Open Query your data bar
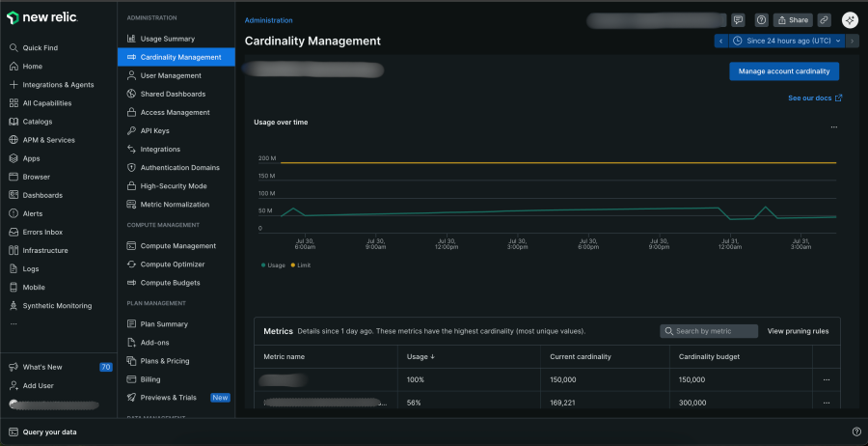Viewport: 868px width, 446px height. click(43, 432)
